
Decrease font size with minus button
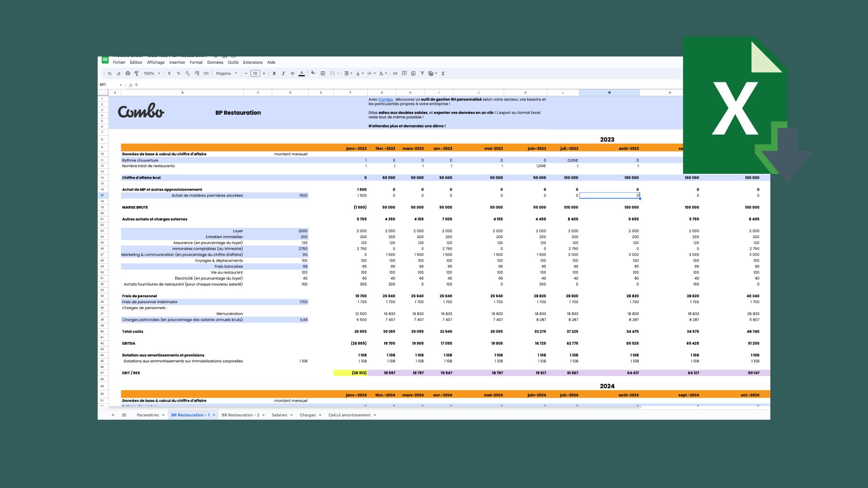pos(246,73)
